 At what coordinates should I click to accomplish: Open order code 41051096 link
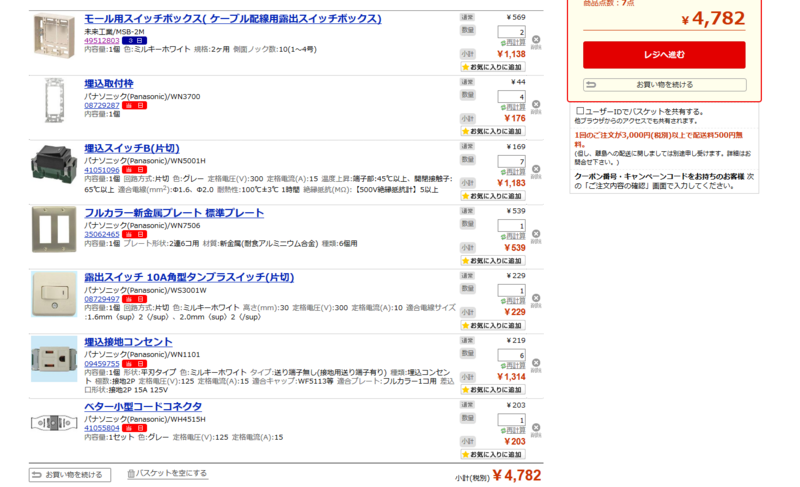pyautogui.click(x=102, y=170)
